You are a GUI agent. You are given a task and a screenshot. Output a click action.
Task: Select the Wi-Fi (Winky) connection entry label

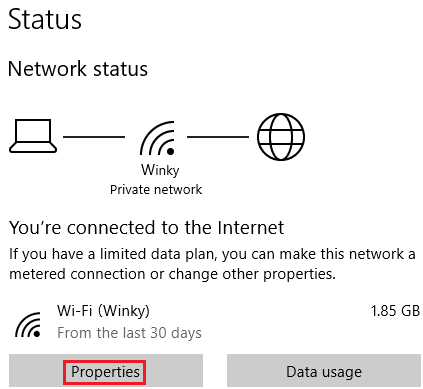point(103,311)
